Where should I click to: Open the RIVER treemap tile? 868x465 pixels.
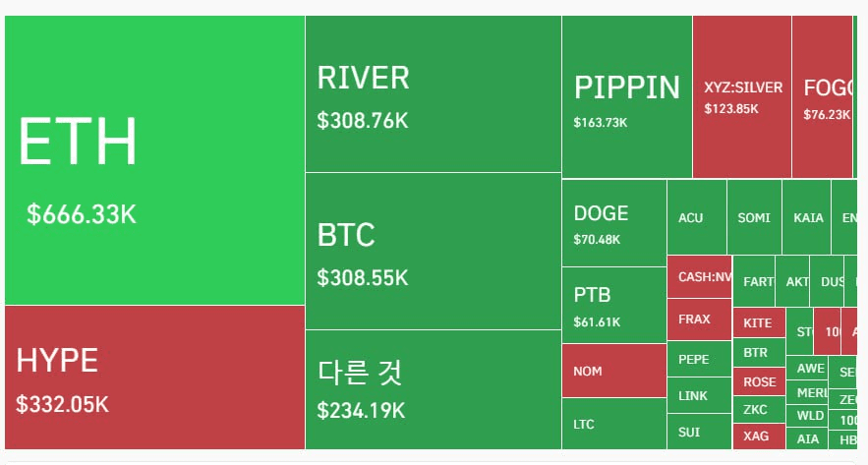click(433, 94)
